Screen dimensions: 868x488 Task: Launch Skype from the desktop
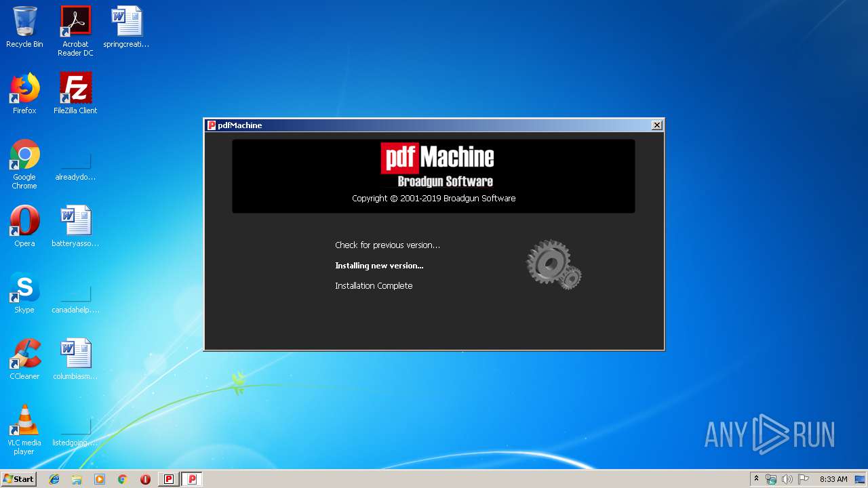24,293
